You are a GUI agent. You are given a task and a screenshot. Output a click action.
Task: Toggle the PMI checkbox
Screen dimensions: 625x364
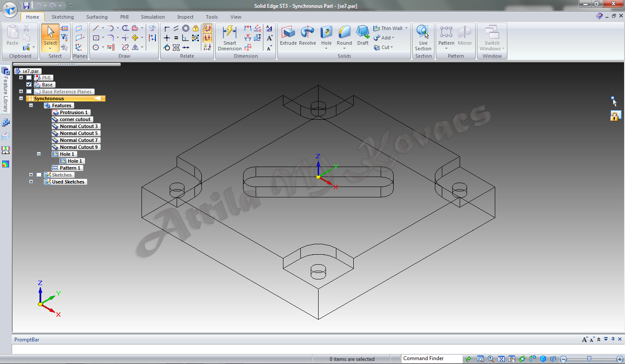coord(29,78)
